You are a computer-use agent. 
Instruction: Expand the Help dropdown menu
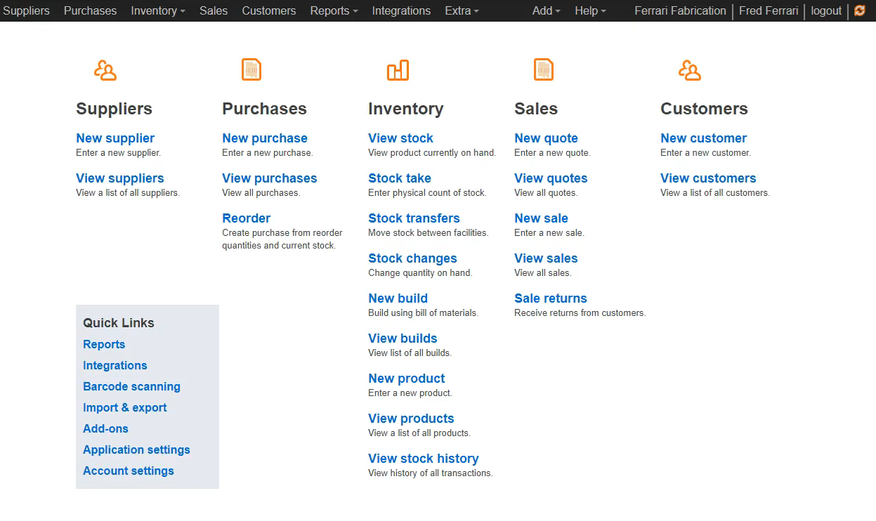(x=591, y=11)
